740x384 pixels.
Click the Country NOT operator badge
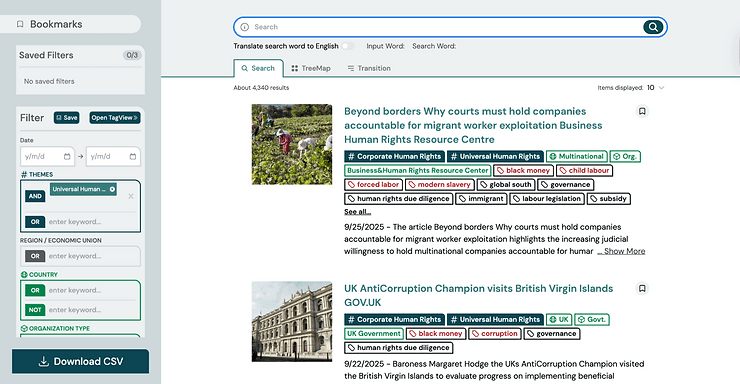click(x=35, y=310)
